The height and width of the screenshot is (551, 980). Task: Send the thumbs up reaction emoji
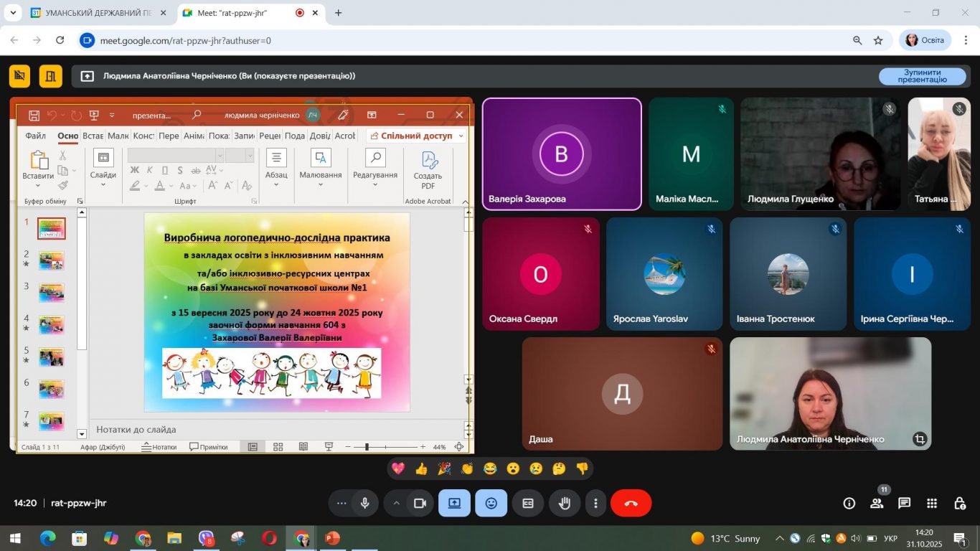(x=421, y=468)
